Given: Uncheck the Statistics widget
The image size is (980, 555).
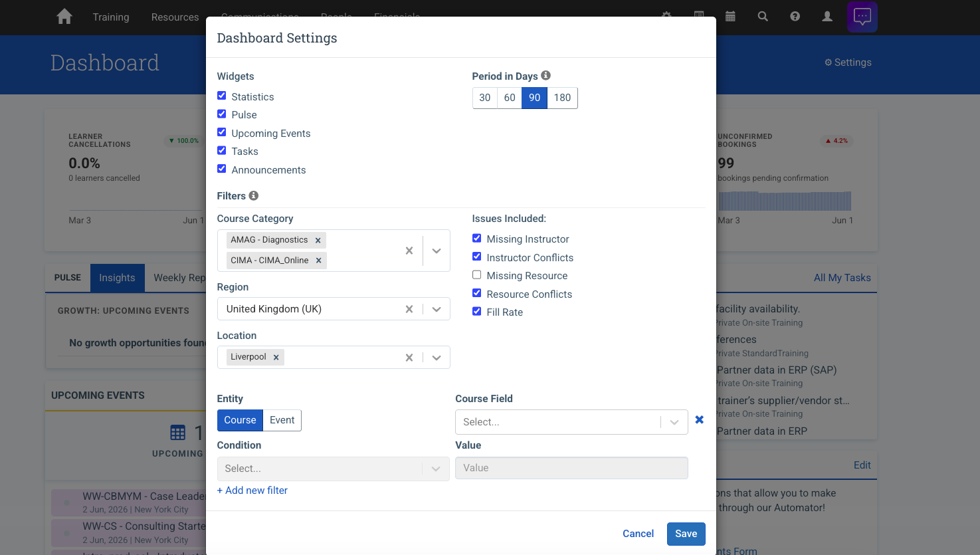Looking at the screenshot, I should (222, 96).
